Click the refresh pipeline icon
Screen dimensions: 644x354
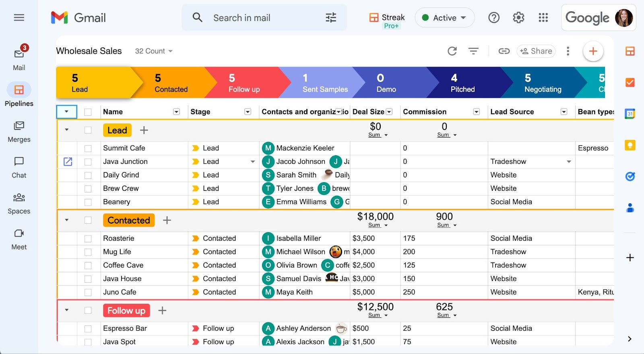coord(452,51)
